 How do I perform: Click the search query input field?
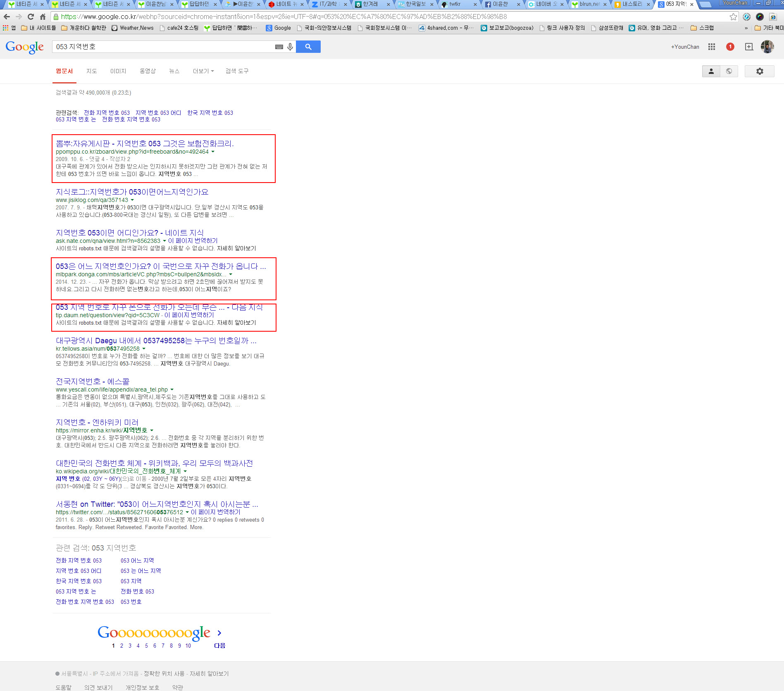(x=163, y=47)
